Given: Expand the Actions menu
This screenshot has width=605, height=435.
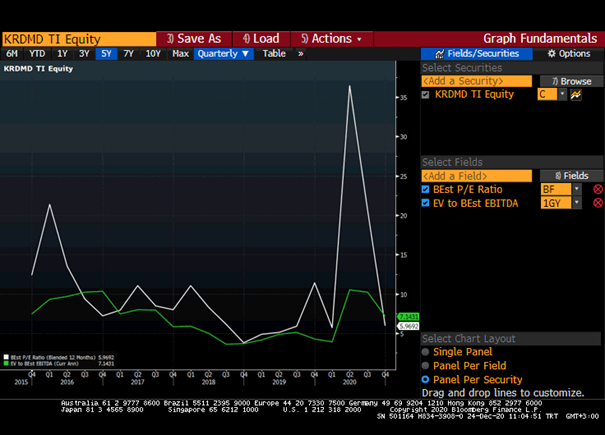Looking at the screenshot, I should point(332,39).
